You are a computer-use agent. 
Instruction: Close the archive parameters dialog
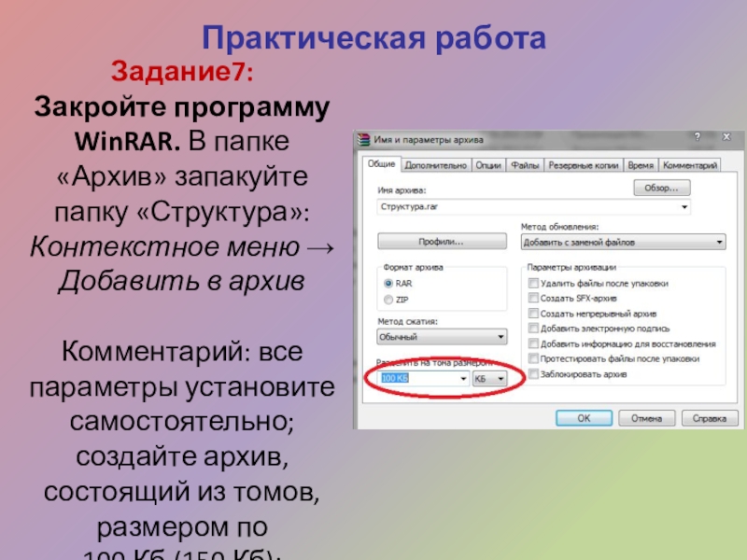(726, 136)
